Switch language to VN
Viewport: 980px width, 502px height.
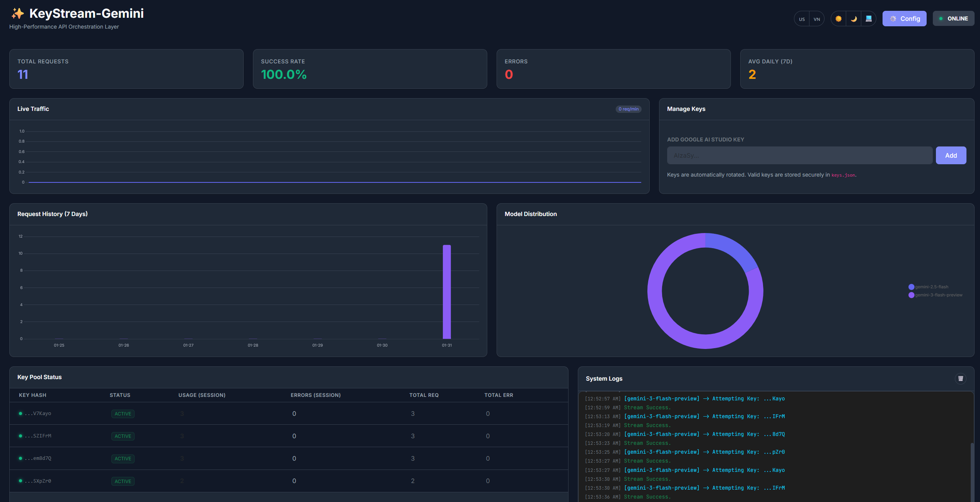tap(817, 19)
